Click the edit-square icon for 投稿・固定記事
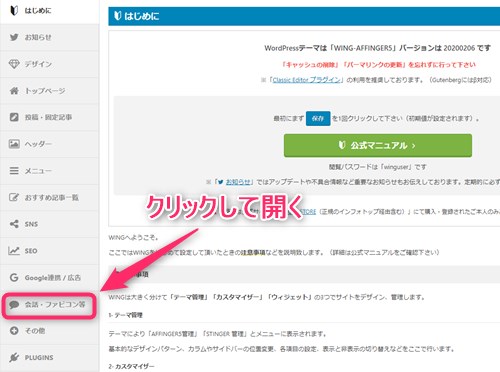 point(14,117)
